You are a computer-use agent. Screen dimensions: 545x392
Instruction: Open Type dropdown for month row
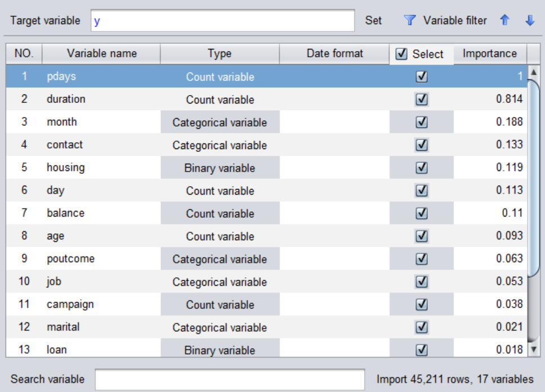[x=220, y=123]
